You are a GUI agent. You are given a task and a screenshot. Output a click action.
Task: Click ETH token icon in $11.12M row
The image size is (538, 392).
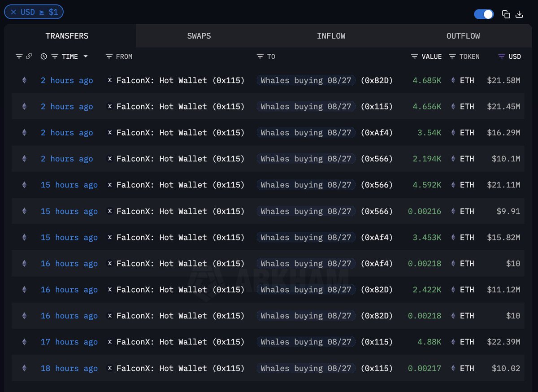(x=453, y=290)
